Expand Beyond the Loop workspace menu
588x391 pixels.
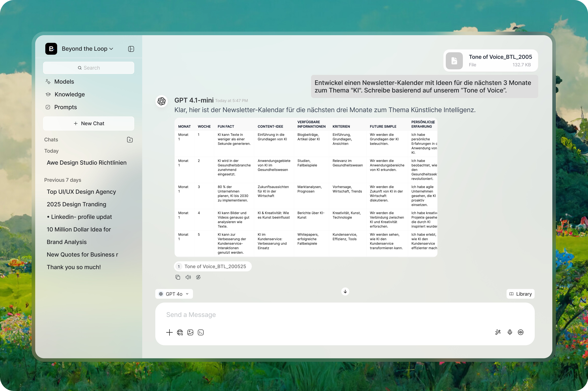pos(87,49)
